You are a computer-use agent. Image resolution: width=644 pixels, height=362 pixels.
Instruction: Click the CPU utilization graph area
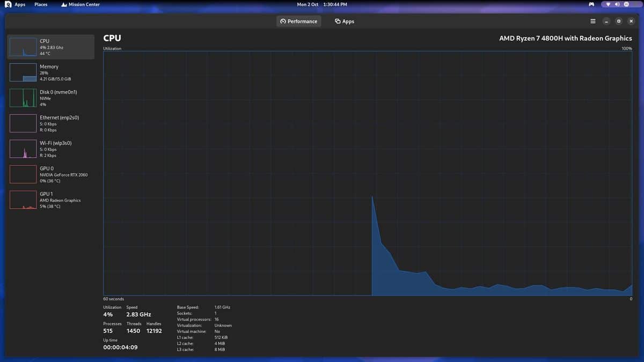pos(368,173)
